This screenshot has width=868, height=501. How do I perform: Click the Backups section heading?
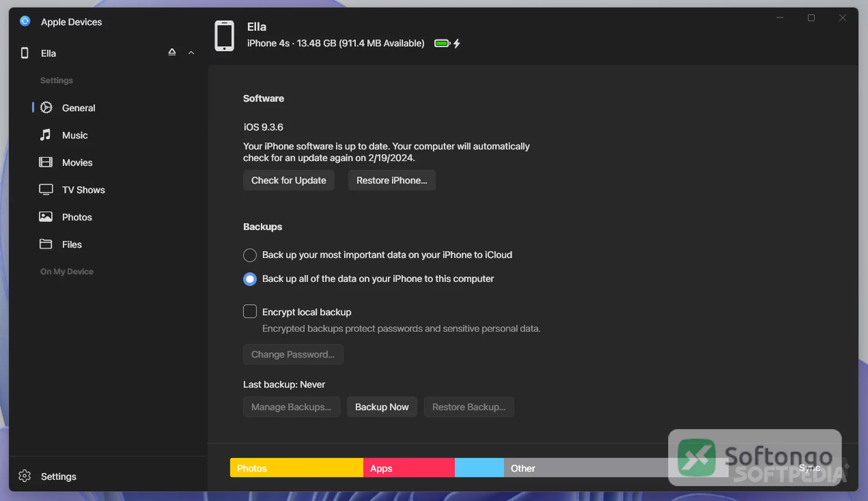pyautogui.click(x=263, y=226)
